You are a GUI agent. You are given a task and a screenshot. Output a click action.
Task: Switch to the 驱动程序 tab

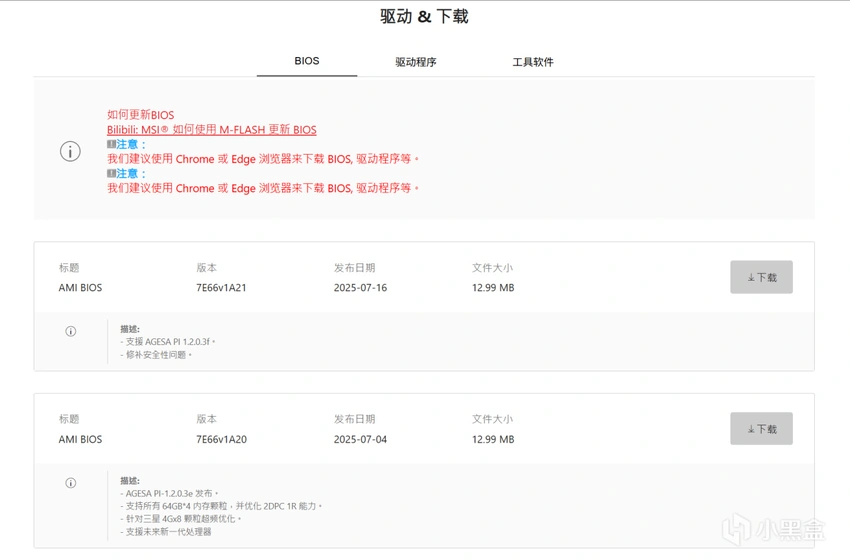pos(416,62)
